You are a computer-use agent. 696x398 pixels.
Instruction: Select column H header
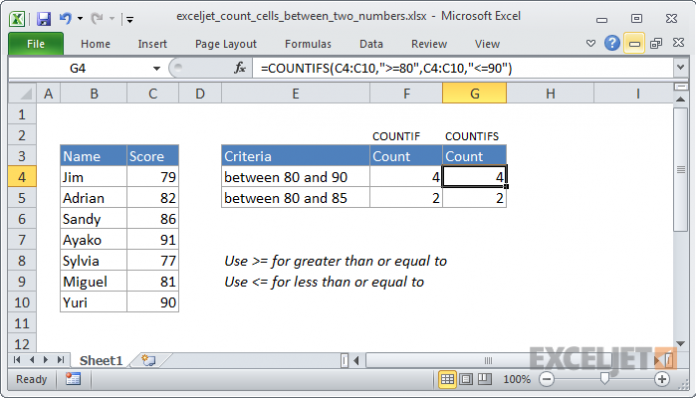click(x=550, y=94)
